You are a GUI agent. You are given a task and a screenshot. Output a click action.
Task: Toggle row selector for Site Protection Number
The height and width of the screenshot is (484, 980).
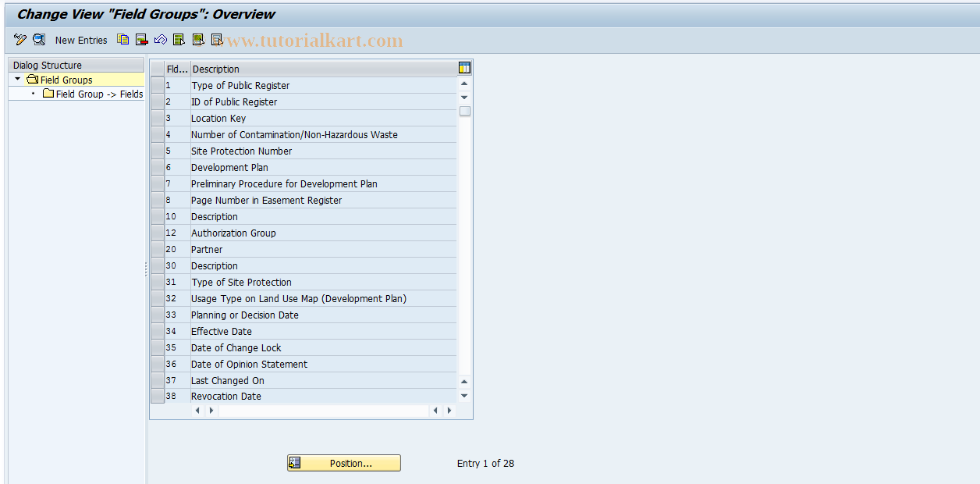[x=158, y=151]
